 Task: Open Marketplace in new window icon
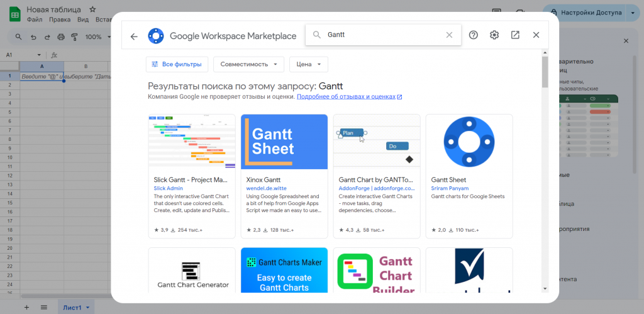coord(515,35)
